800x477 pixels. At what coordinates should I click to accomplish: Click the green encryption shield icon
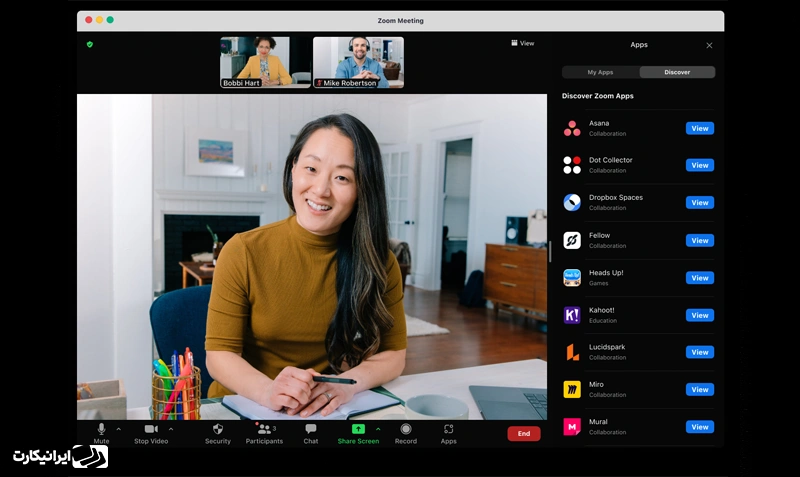90,44
